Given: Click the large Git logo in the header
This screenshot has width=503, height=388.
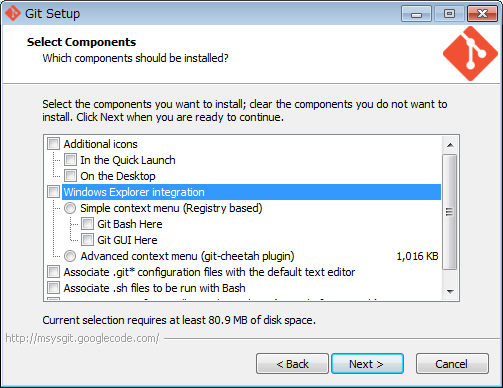Looking at the screenshot, I should (470, 54).
